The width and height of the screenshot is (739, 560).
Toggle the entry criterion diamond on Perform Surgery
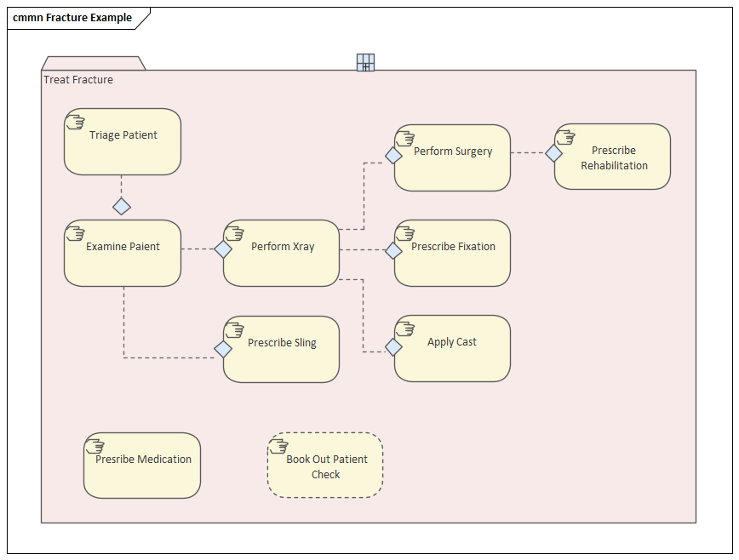392,156
